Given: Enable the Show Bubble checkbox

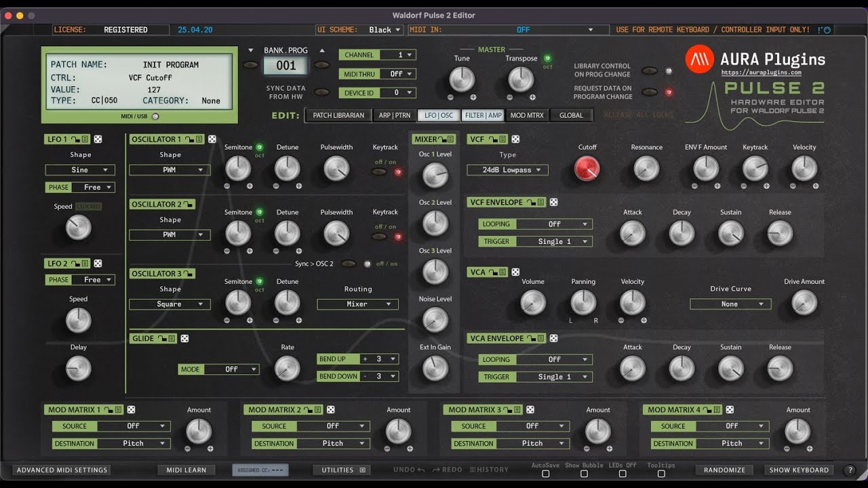Looking at the screenshot, I should click(x=584, y=474).
